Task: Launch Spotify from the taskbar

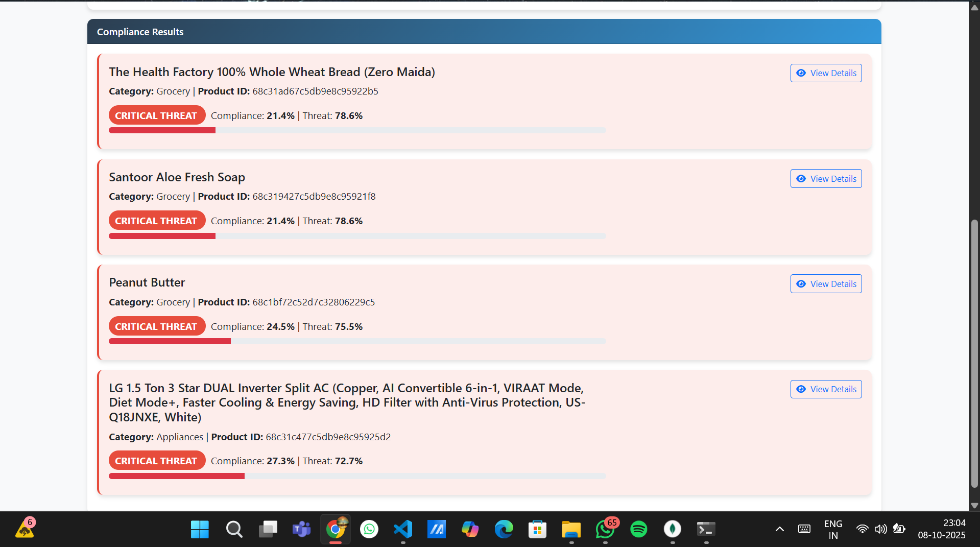Action: tap(638, 529)
